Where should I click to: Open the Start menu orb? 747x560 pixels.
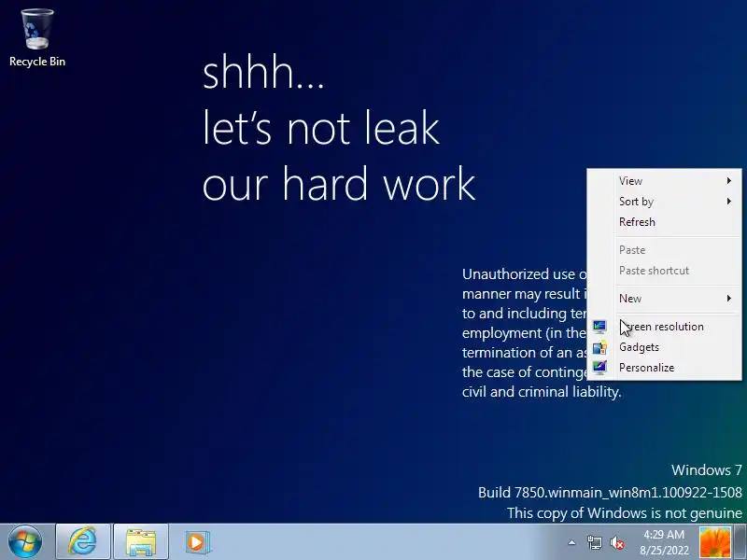[25, 542]
